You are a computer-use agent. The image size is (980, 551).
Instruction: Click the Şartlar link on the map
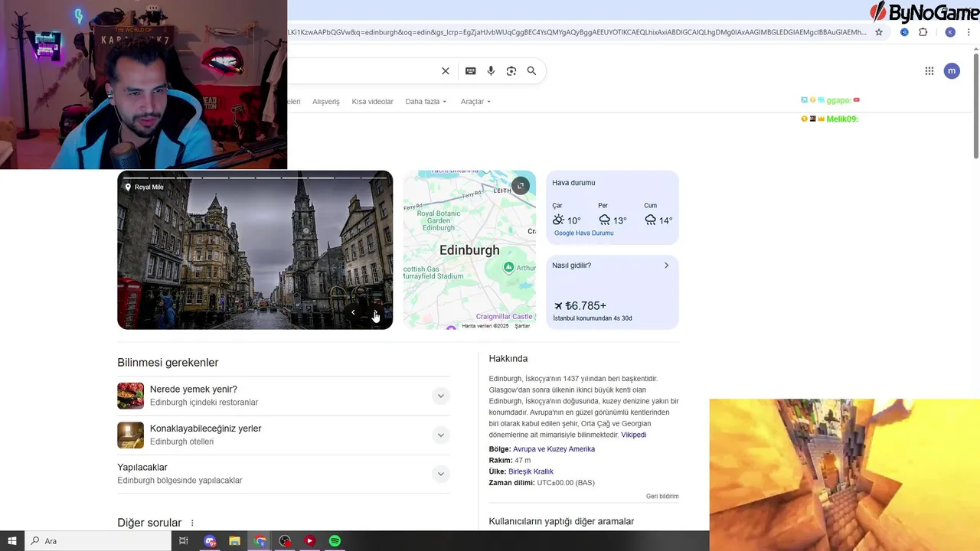(522, 326)
